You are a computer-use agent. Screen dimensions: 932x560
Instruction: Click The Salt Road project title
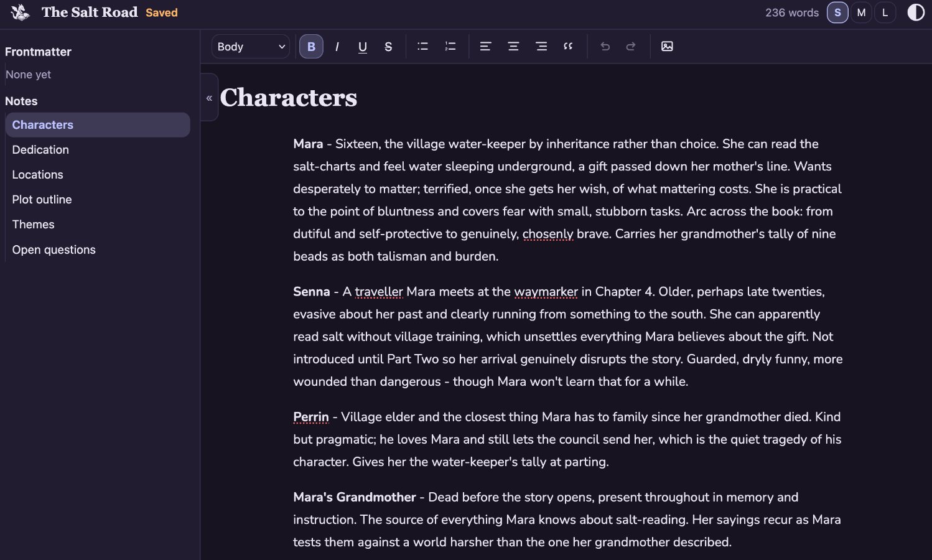coord(90,12)
